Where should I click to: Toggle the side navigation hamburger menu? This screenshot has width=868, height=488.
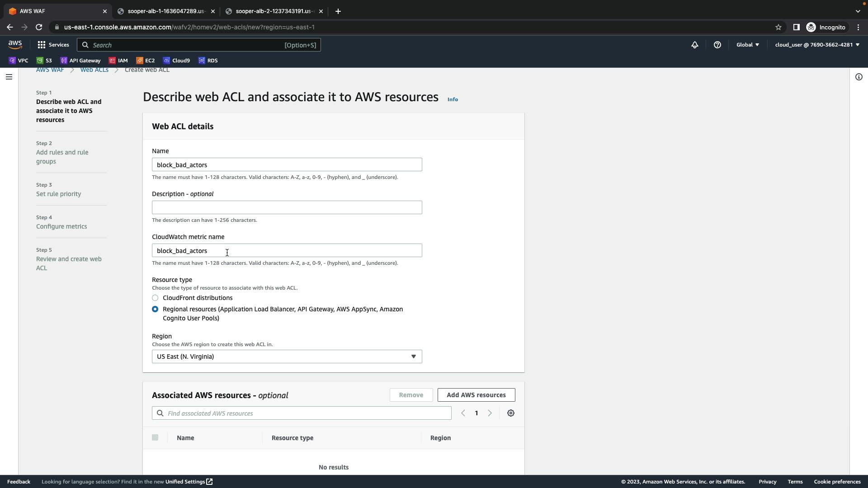[9, 77]
